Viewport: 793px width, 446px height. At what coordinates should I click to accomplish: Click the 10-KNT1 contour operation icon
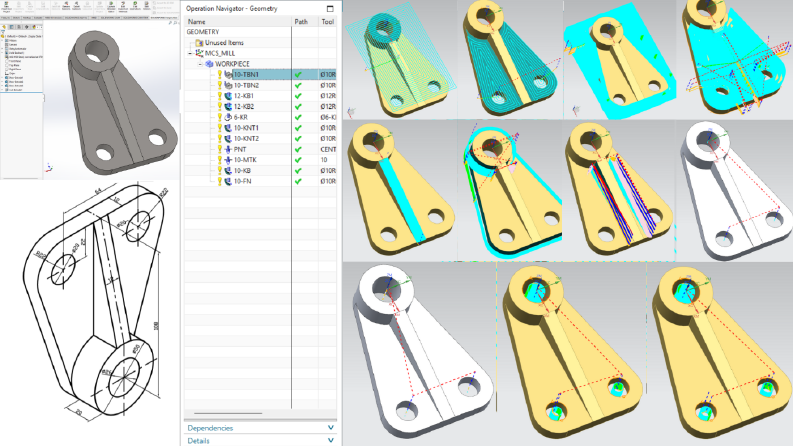click(x=228, y=128)
